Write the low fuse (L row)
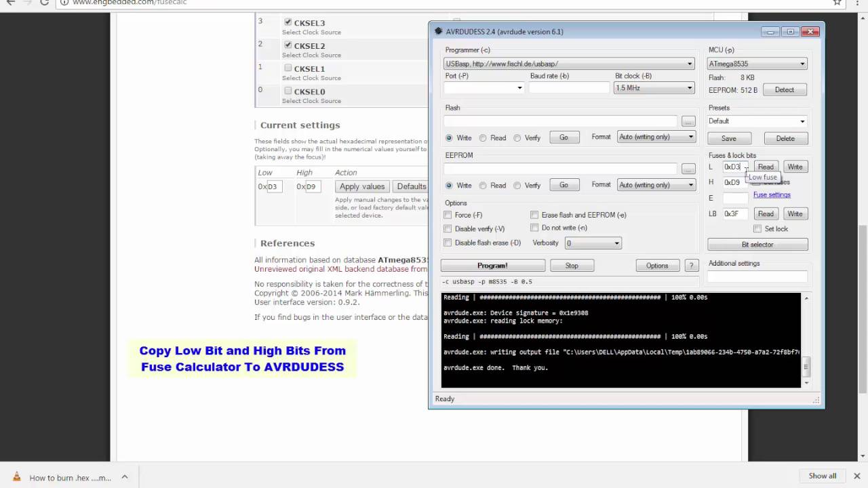Viewport: 868px width, 488px height. [x=795, y=167]
